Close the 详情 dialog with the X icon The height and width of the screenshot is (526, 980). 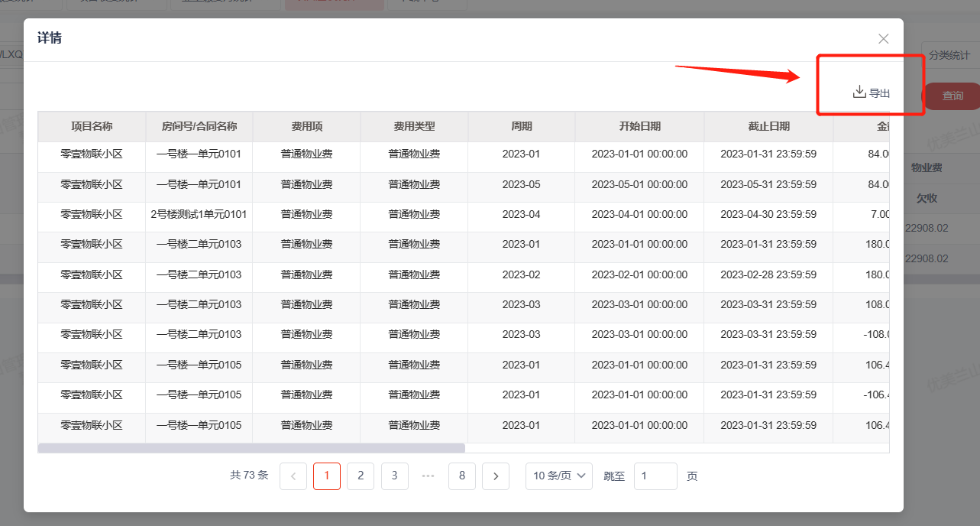884,39
